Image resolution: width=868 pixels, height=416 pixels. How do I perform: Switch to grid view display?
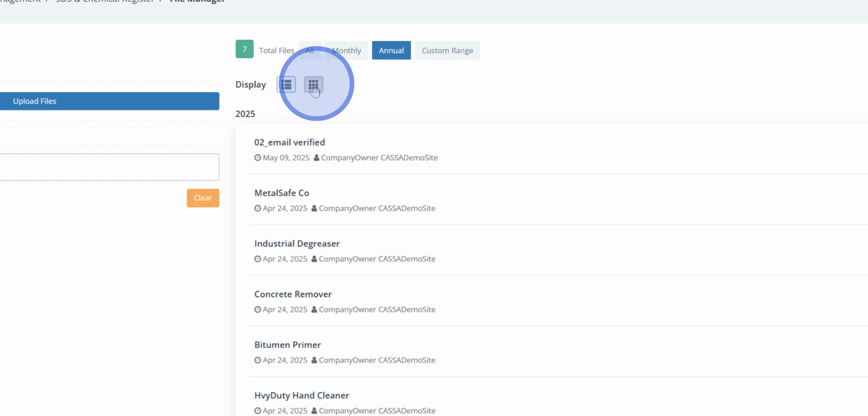(x=313, y=85)
